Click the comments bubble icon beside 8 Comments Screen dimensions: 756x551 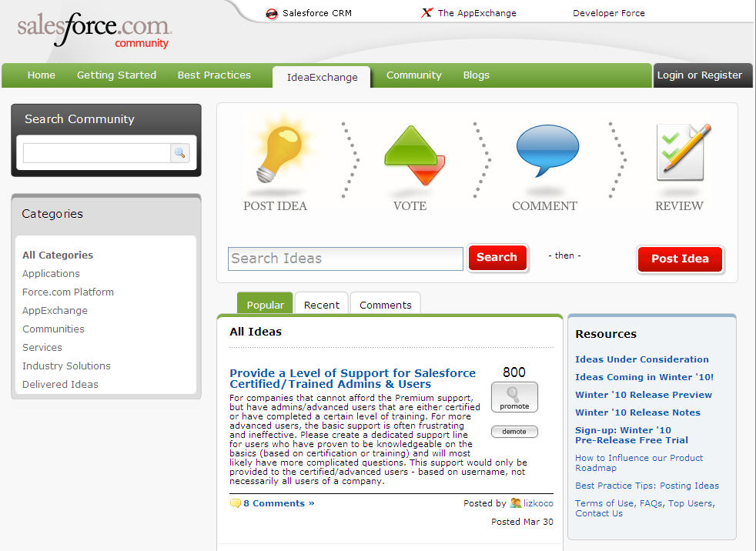236,503
